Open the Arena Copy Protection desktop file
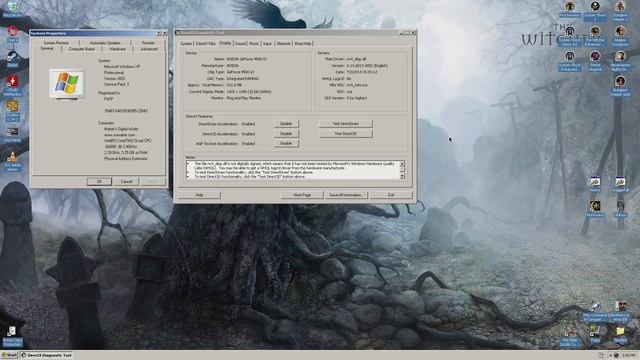 (12, 336)
